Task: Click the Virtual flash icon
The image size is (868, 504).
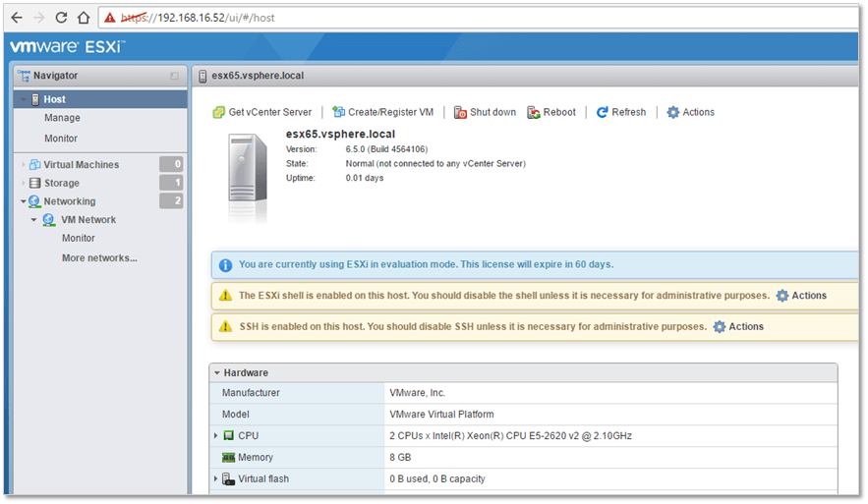Action: click(228, 479)
